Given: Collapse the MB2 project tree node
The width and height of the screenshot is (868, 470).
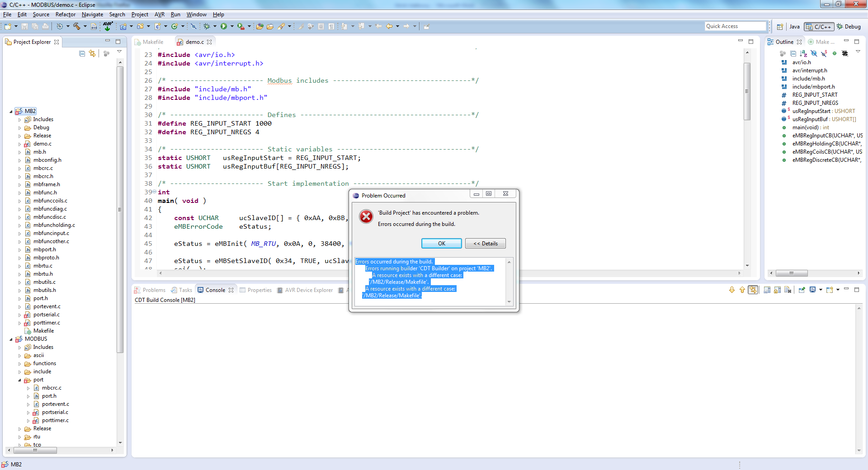Looking at the screenshot, I should [x=11, y=112].
